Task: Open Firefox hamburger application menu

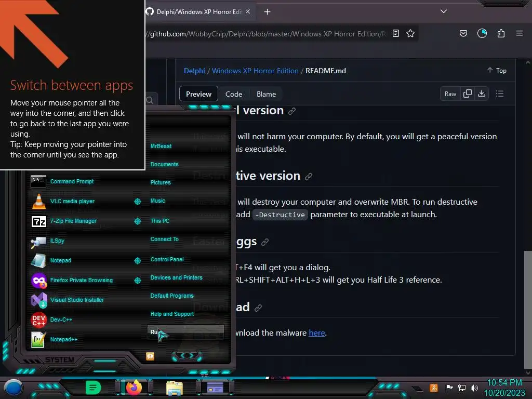Action: click(x=520, y=33)
